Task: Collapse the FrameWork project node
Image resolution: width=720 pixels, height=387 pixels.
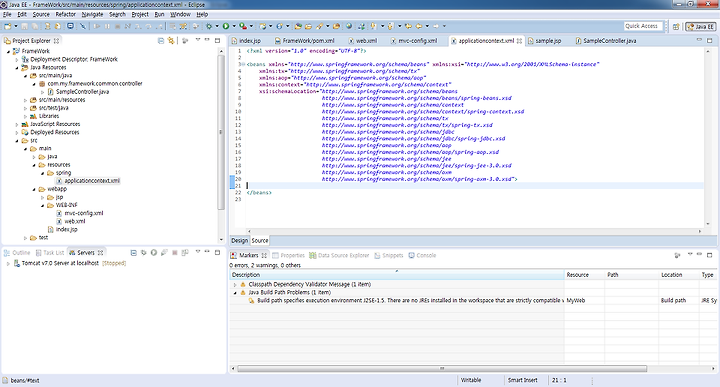Action: (x=8, y=51)
